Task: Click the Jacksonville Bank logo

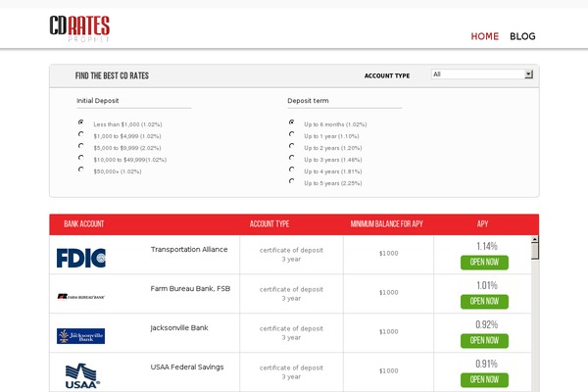Action: pos(80,336)
